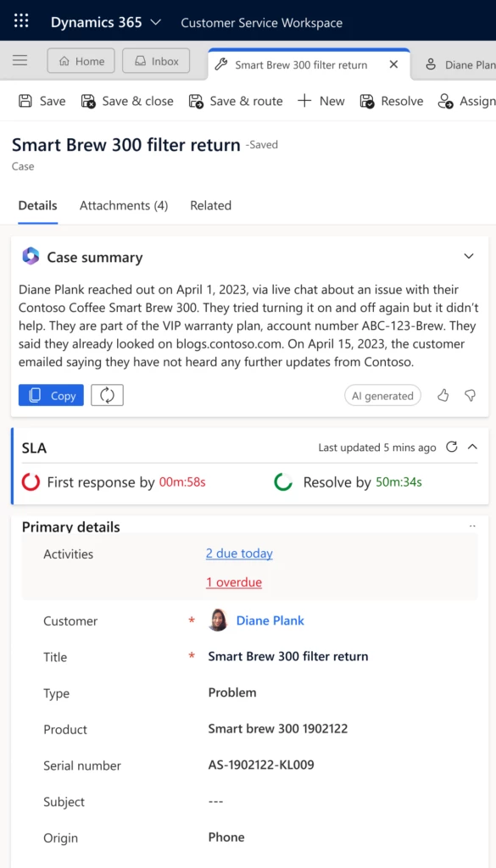This screenshot has width=496, height=868.
Task: Copy the AI generated summary
Action: [x=50, y=395]
